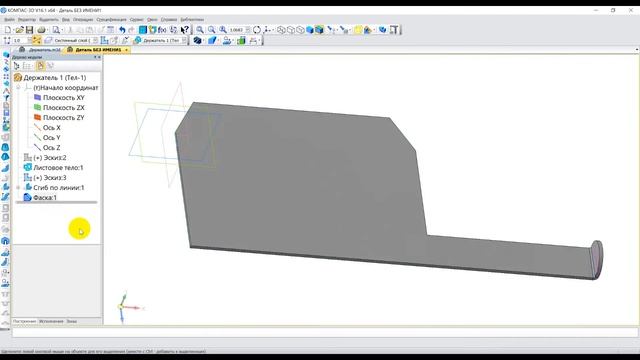
Task: Click the model tree horizontal scrollbar
Action: (x=57, y=202)
